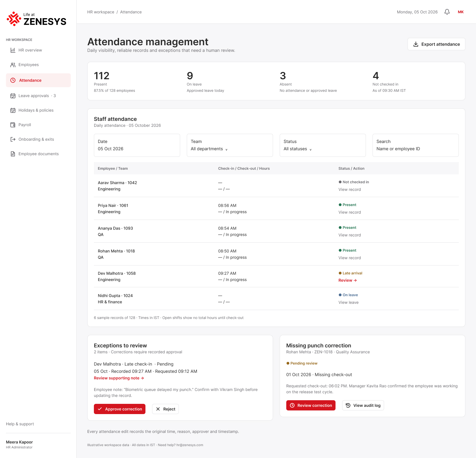Click Nidhi Gupta · 1024 name cell
Screen dimensions: 476x458
(115, 296)
